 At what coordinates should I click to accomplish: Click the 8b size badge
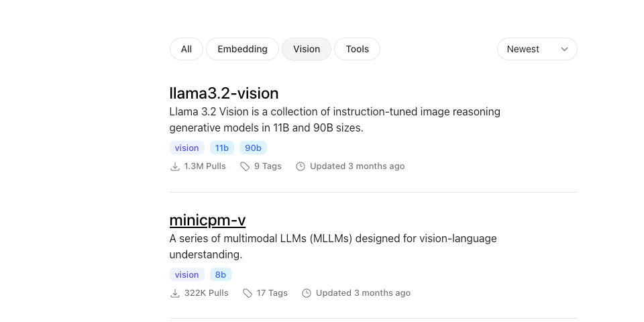221,275
